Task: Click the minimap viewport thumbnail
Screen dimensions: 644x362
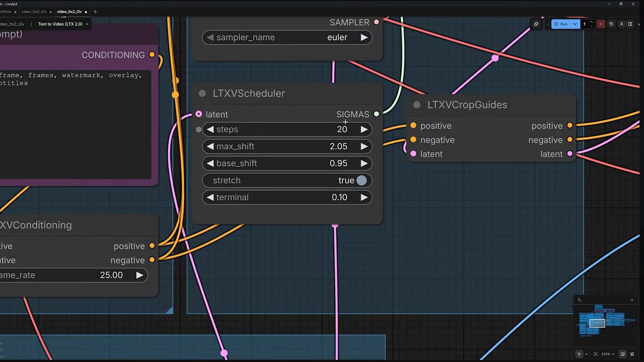Action: click(597, 323)
